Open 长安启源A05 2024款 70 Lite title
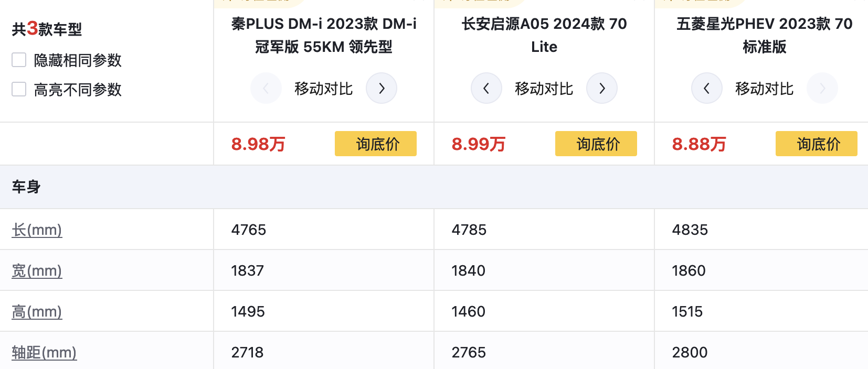 point(544,35)
